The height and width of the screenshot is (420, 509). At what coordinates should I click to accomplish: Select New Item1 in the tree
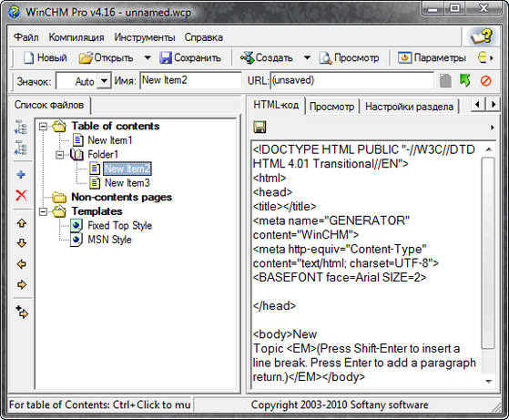tap(110, 140)
